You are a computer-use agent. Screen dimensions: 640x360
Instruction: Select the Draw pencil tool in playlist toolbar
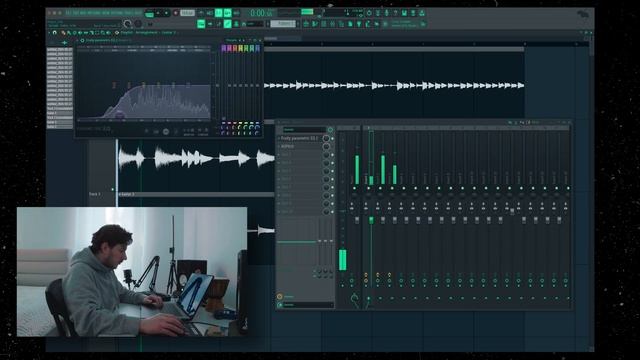pos(63,33)
